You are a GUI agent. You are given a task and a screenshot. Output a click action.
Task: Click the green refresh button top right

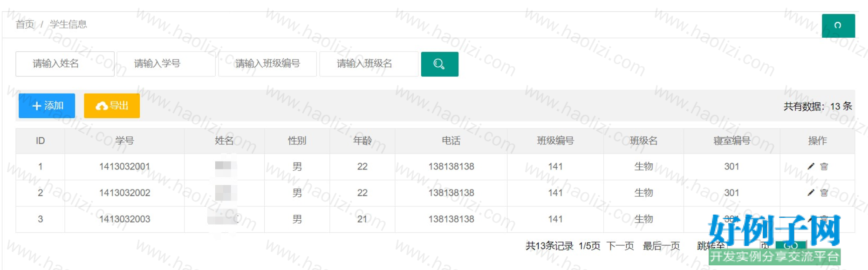pos(838,26)
